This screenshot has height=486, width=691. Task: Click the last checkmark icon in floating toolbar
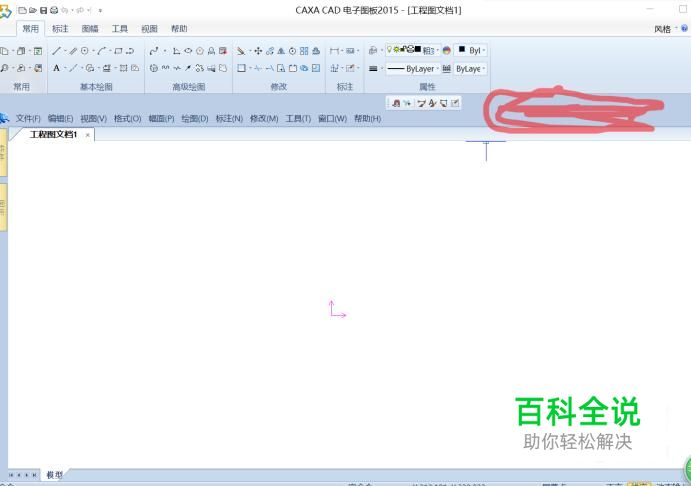[x=455, y=103]
